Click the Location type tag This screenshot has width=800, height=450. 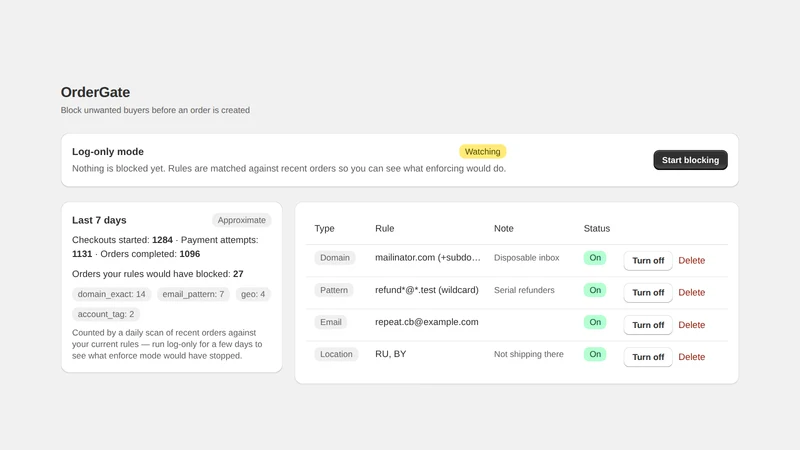click(336, 354)
